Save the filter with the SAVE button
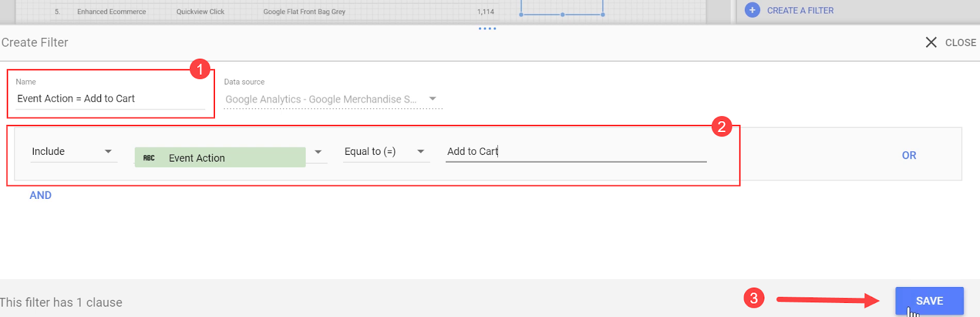 [929, 300]
